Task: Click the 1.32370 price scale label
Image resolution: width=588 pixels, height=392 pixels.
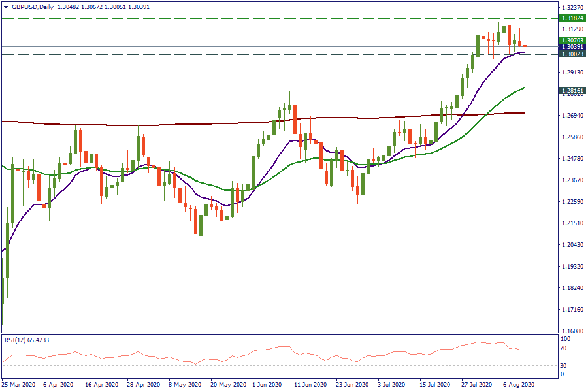Action: pyautogui.click(x=572, y=8)
